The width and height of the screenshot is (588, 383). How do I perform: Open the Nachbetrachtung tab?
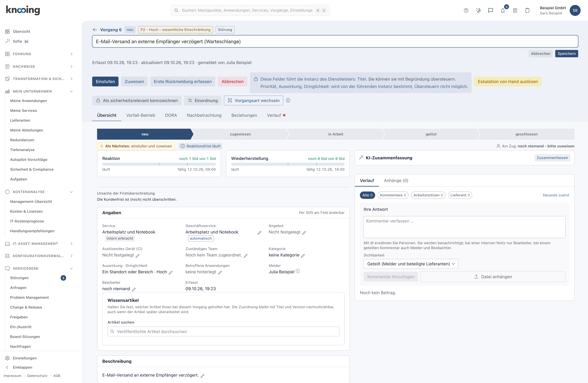(204, 115)
